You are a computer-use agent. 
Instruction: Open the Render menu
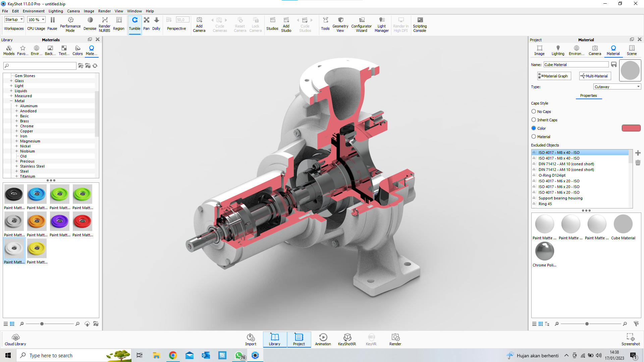click(104, 11)
